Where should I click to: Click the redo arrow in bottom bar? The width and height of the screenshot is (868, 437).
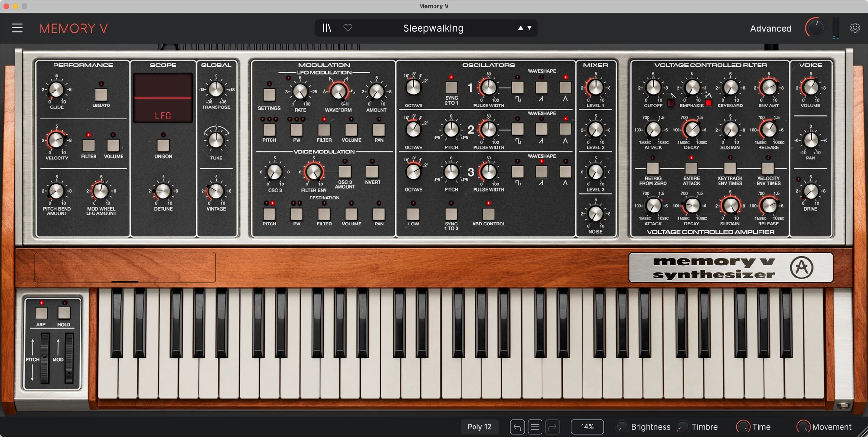coord(553,427)
